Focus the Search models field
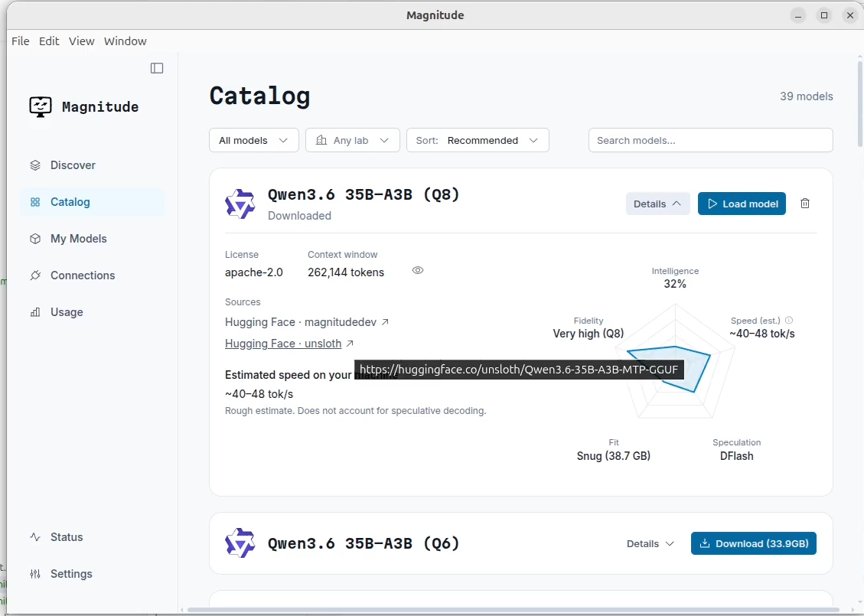This screenshot has width=864, height=616. point(711,141)
